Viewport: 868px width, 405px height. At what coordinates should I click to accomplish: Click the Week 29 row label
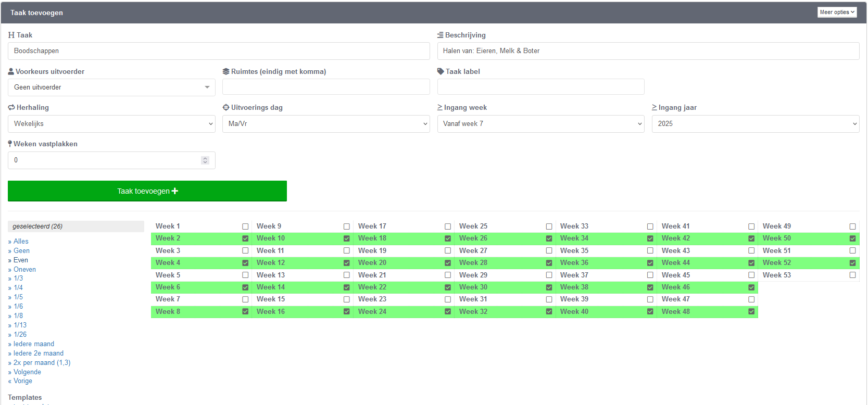click(473, 275)
